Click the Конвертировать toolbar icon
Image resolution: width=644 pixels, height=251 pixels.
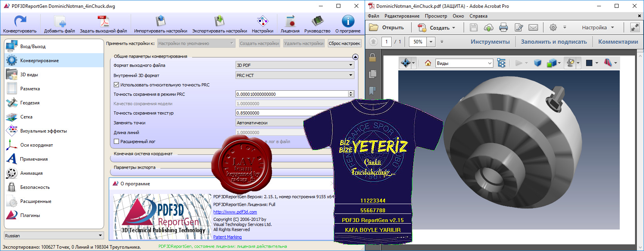click(x=20, y=22)
